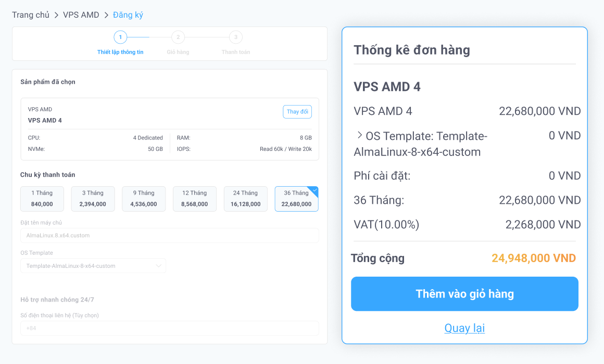Click the dropdown chevron next to Template-AlmaLinux-8-x64-custom

pos(159,266)
